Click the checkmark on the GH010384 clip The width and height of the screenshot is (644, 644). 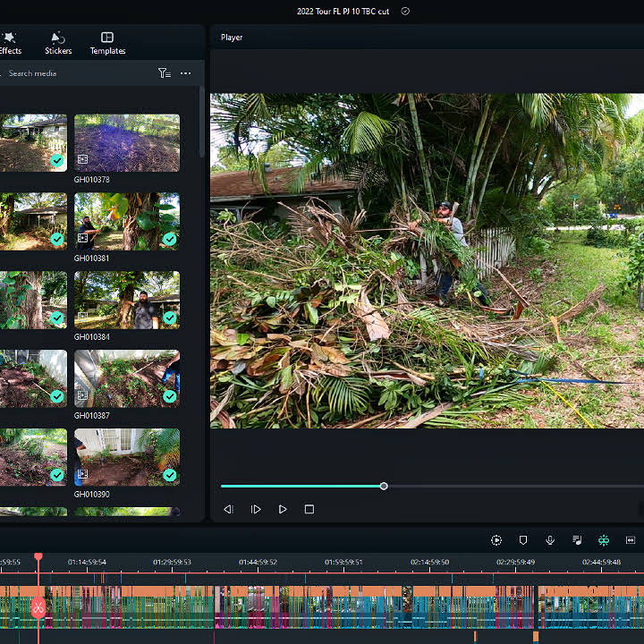click(x=169, y=318)
